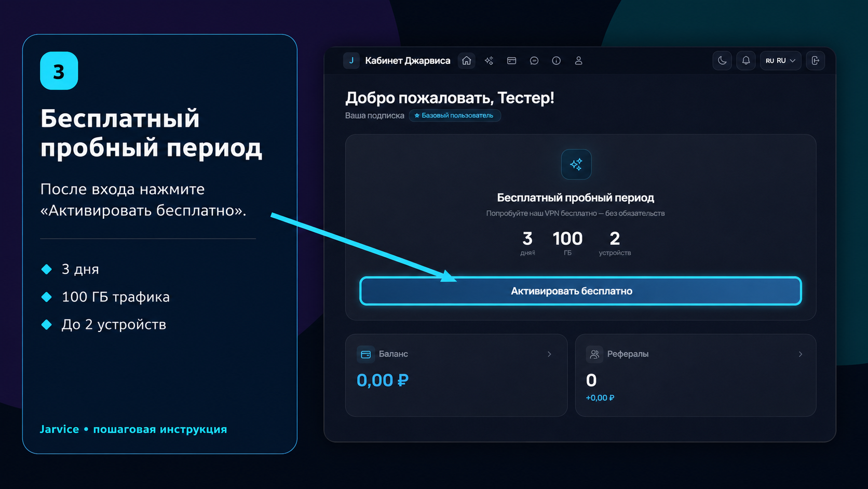Click the Рефералы people icon

click(594, 354)
